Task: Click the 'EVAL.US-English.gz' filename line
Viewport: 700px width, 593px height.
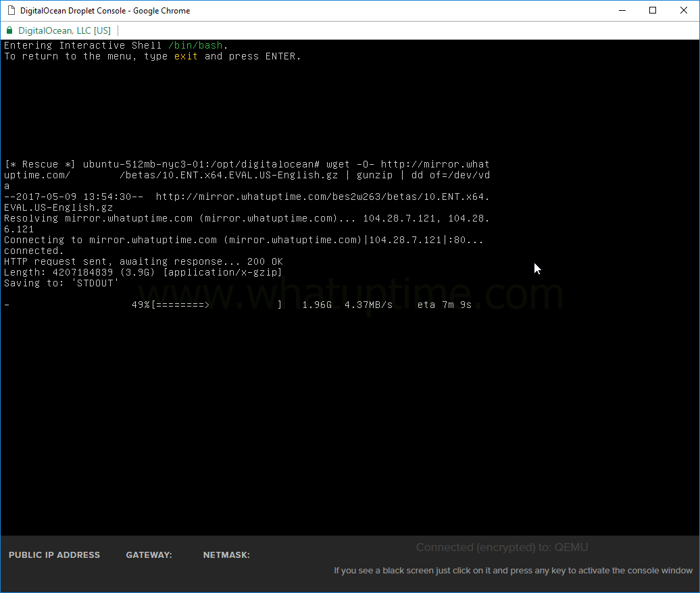Action: (59, 207)
